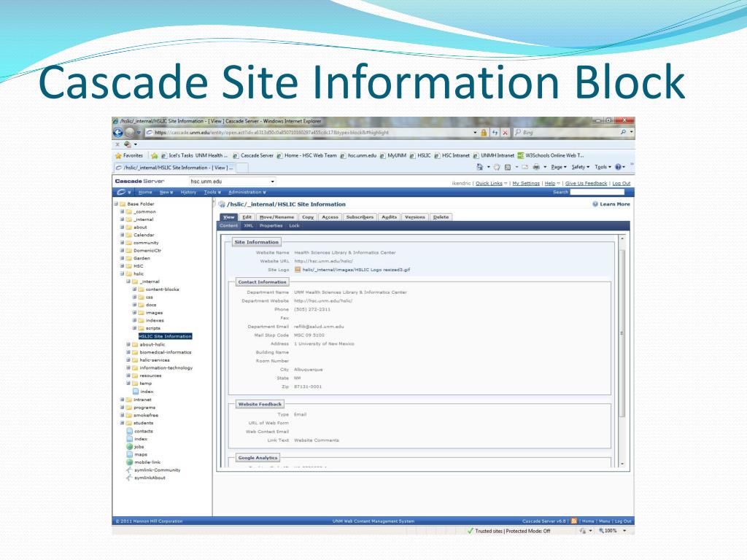Click the top Log Out link
747x560 pixels.
pyautogui.click(x=622, y=183)
